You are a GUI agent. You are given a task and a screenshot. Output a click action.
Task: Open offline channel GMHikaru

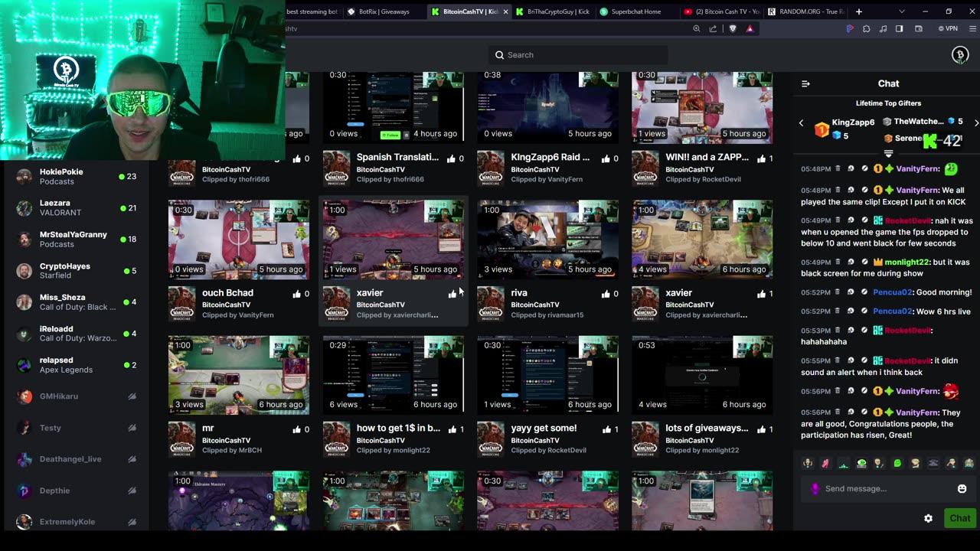tap(77, 396)
